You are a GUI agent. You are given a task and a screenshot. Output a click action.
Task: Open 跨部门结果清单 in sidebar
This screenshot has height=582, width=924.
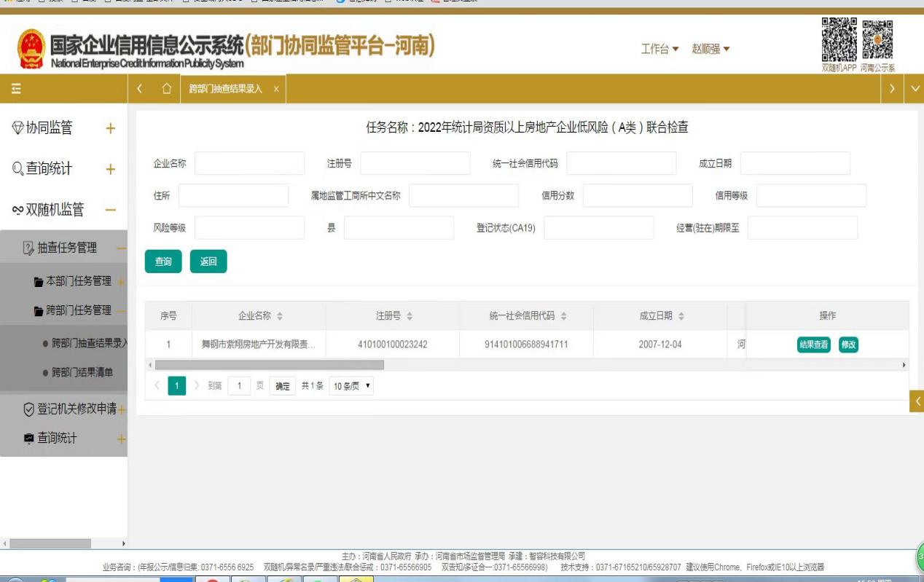[x=82, y=372]
